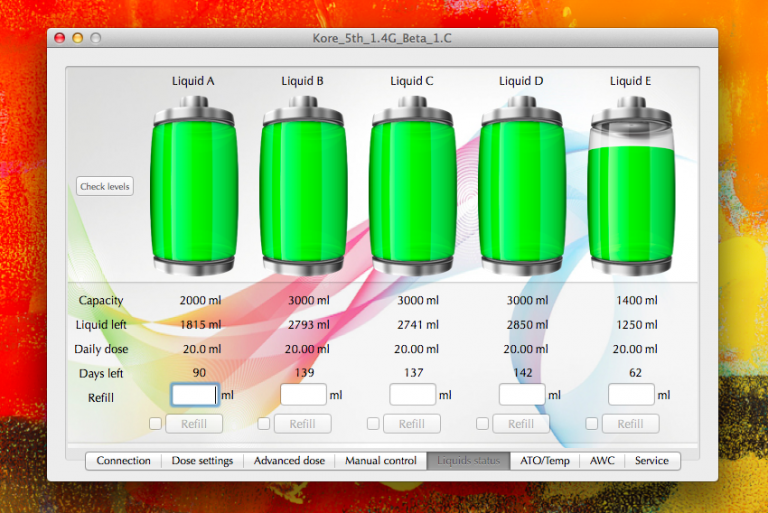Switch to the Dose settings tab

pyautogui.click(x=203, y=461)
